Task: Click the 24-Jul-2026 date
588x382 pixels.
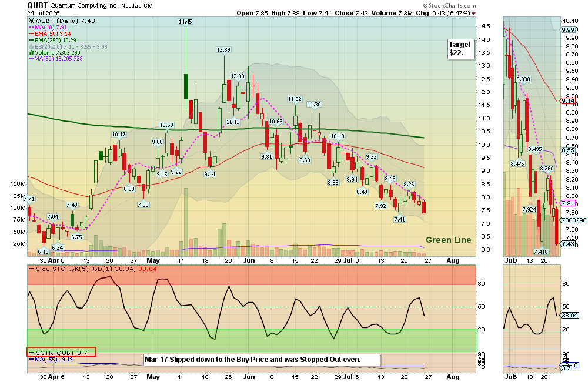Action: pyautogui.click(x=43, y=13)
